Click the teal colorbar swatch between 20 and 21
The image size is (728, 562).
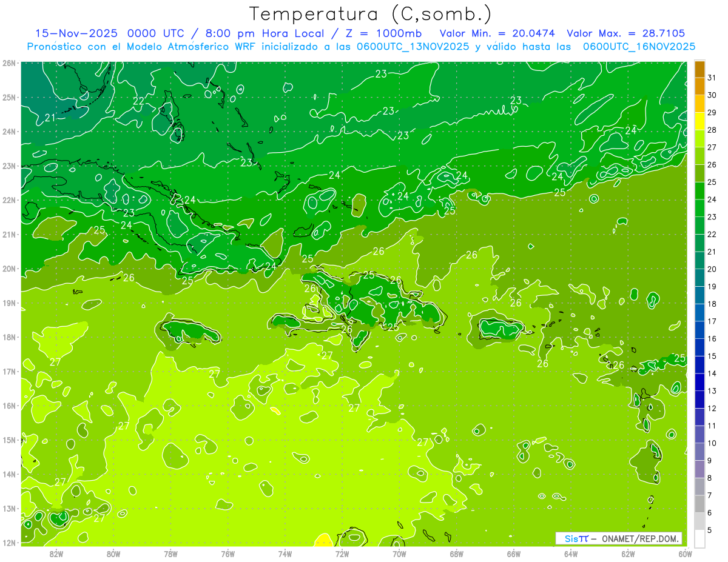point(700,261)
